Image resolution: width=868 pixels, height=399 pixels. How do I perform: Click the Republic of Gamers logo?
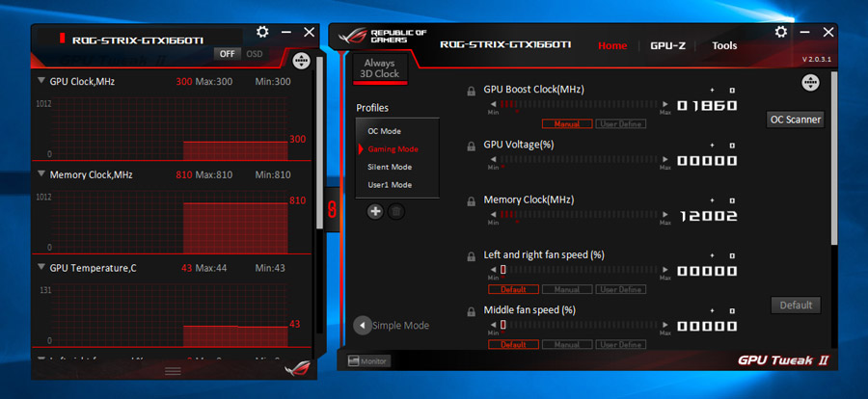[x=382, y=37]
